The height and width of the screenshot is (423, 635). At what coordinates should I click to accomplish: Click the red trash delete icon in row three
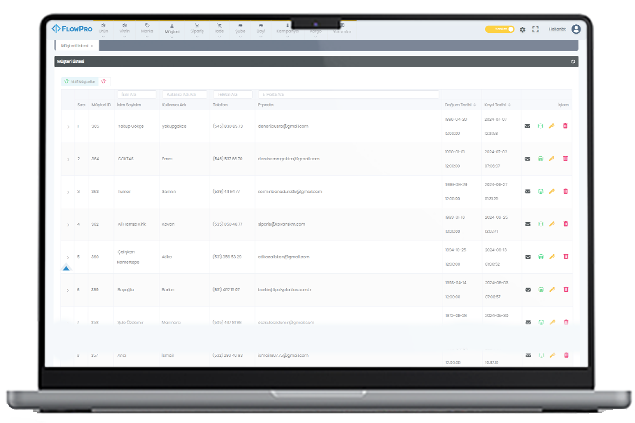[565, 191]
